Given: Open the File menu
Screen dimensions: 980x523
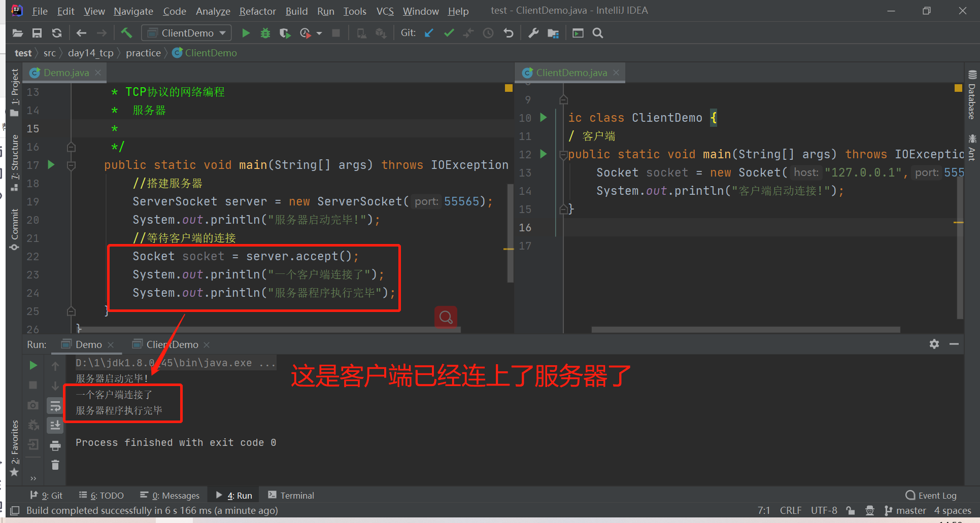Looking at the screenshot, I should tap(40, 11).
